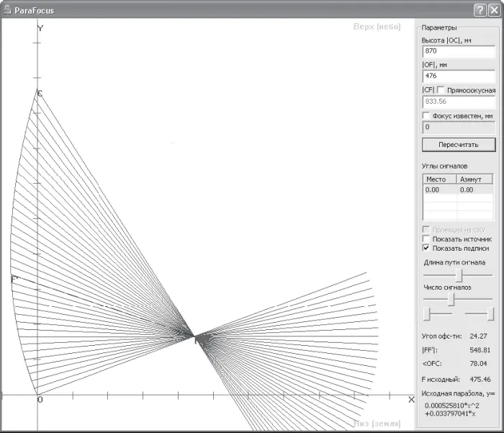Click the F исходный value 475.46

coord(480,380)
